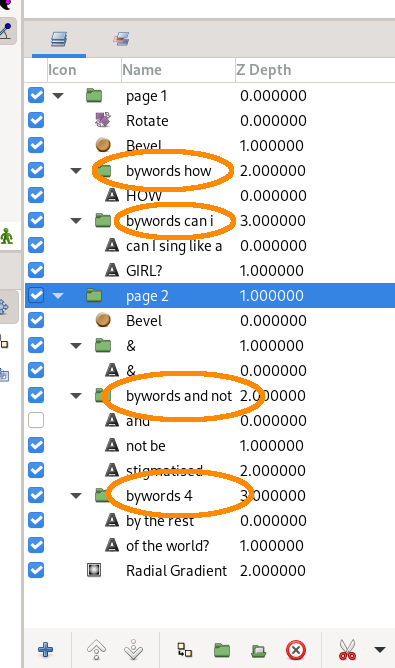This screenshot has width=395, height=668.
Task: Lower the selected layer with down arrow icon
Action: click(x=134, y=650)
